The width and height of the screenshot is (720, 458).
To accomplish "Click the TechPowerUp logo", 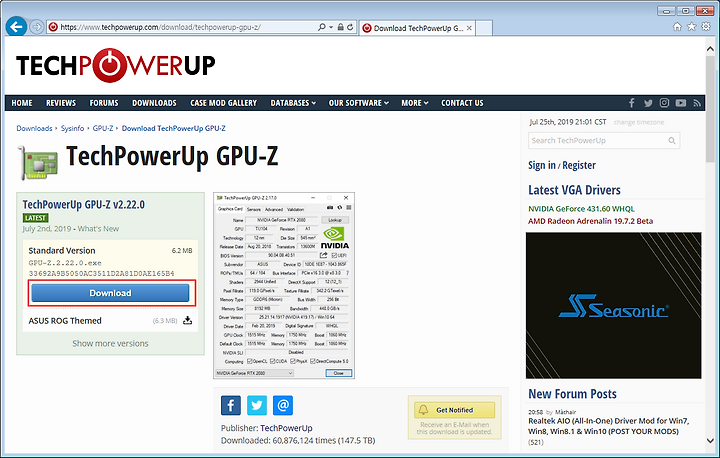I will [x=115, y=65].
